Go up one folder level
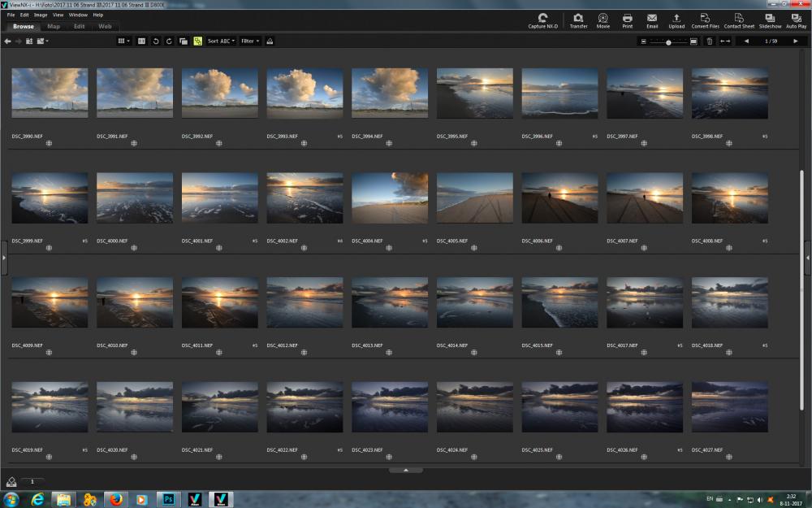The width and height of the screenshot is (812, 508). [x=29, y=41]
